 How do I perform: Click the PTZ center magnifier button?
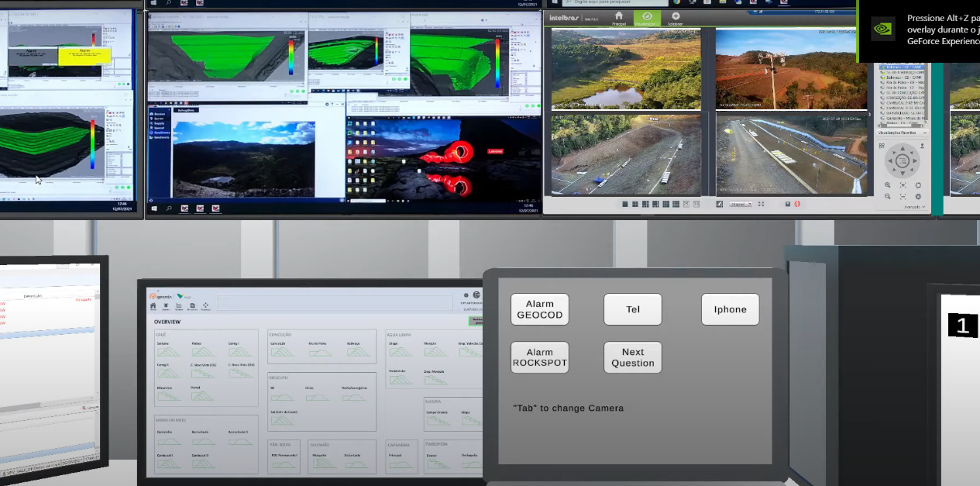(x=903, y=161)
